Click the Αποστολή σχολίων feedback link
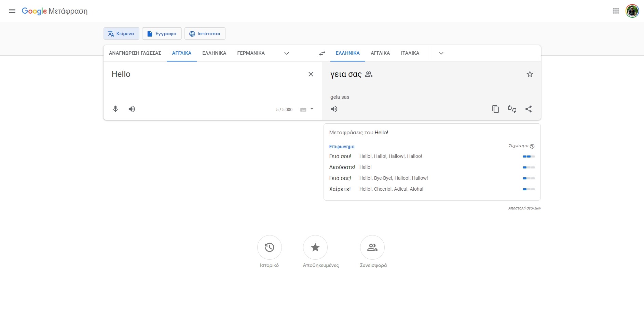The height and width of the screenshot is (313, 644). click(x=524, y=208)
